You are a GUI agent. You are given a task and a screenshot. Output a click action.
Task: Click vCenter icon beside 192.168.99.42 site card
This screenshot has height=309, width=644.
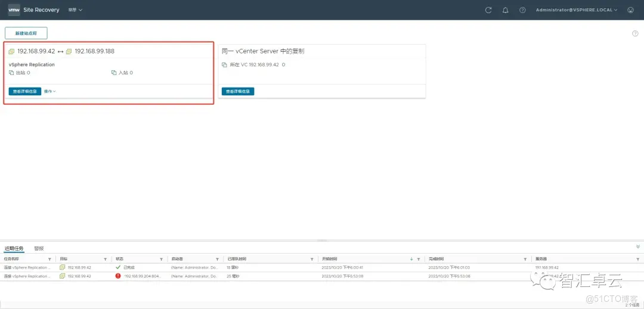pos(11,51)
